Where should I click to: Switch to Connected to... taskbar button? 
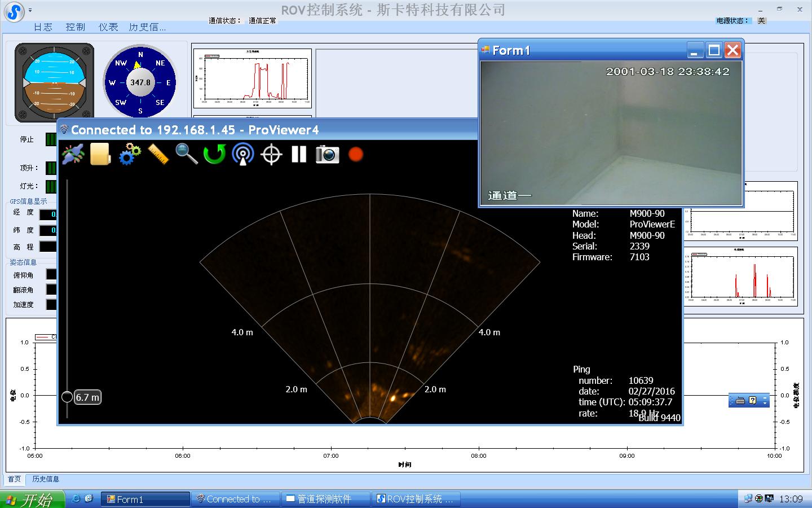point(235,500)
